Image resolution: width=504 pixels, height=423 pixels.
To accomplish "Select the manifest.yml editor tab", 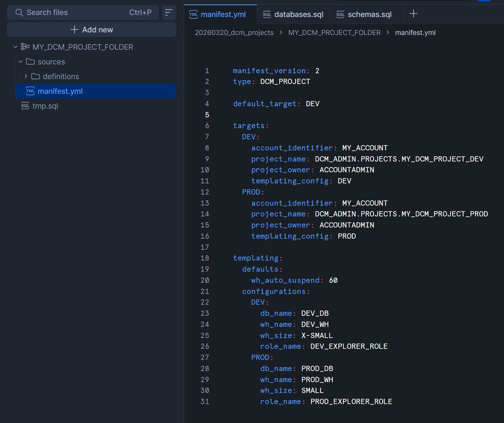I will pos(223,14).
